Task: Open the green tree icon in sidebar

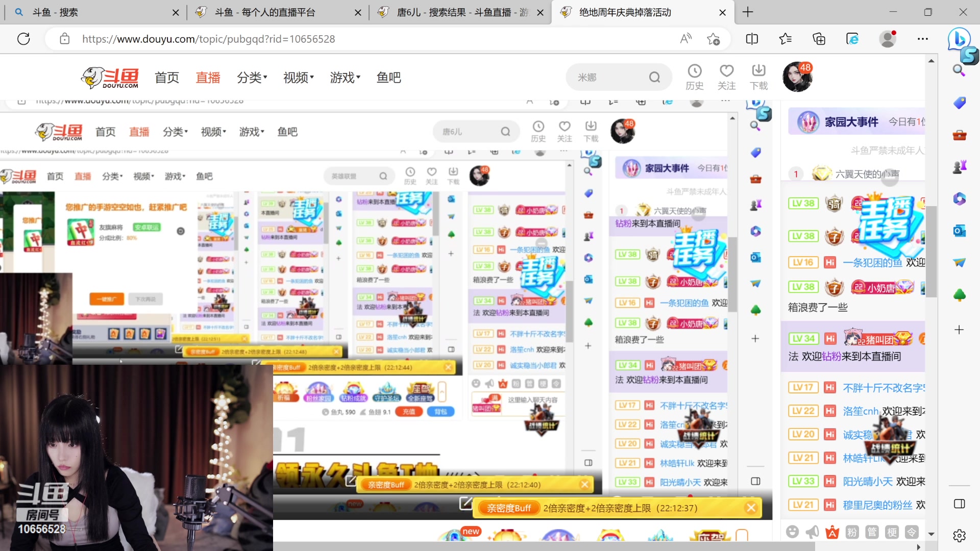Action: 959,295
